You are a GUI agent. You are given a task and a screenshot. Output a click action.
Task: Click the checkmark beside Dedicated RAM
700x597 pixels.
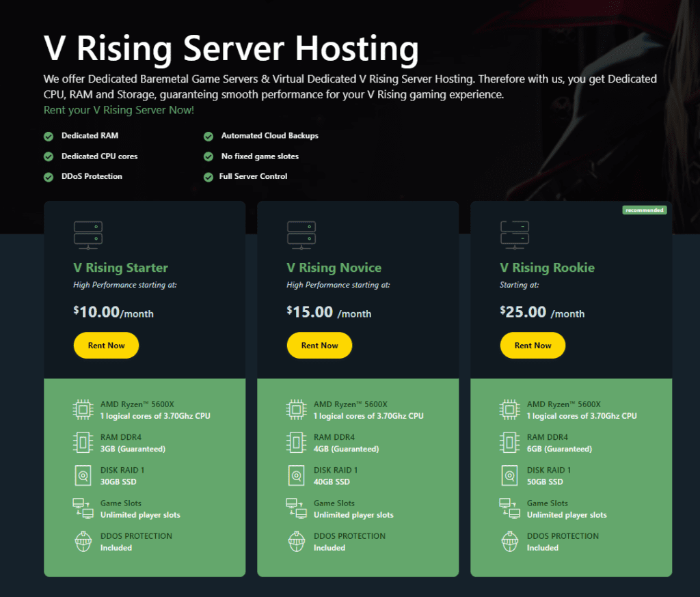click(49, 136)
